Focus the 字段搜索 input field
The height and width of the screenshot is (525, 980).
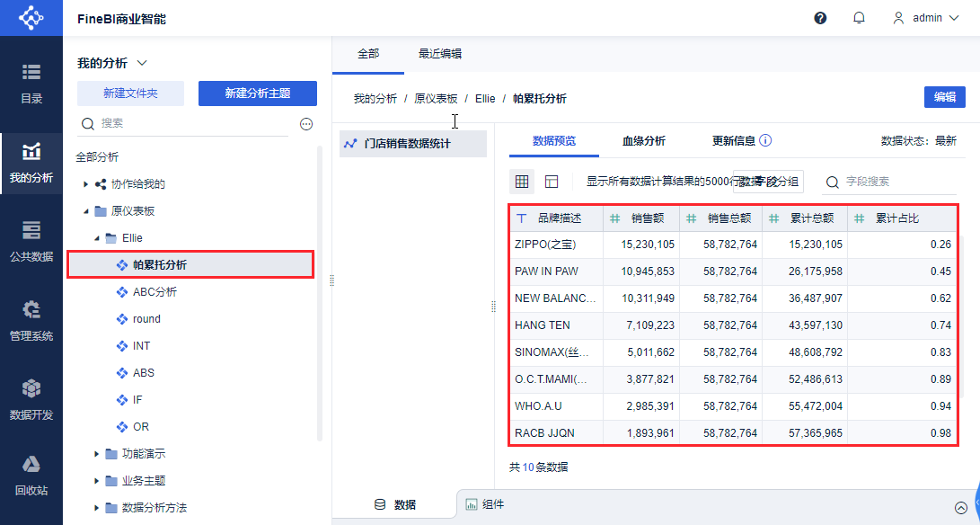(x=889, y=182)
